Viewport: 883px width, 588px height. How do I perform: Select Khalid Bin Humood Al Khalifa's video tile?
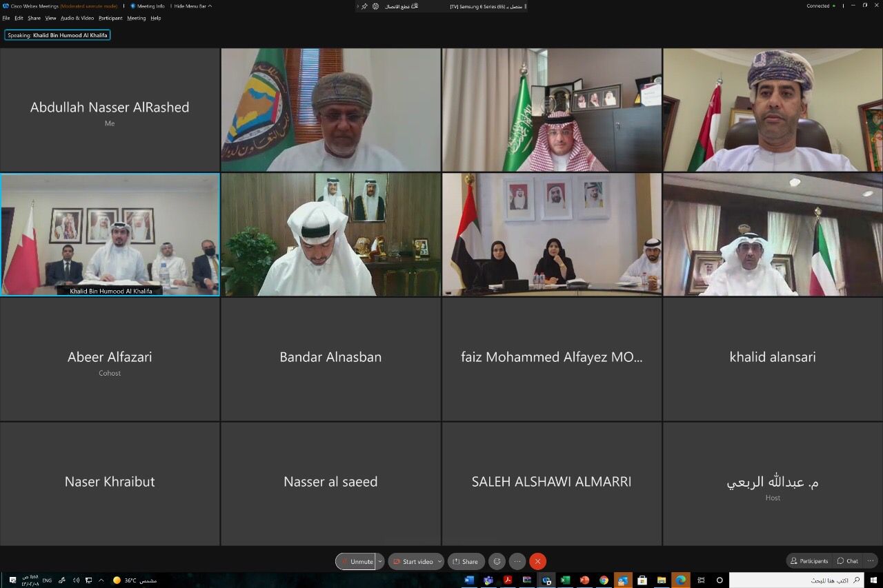click(110, 234)
